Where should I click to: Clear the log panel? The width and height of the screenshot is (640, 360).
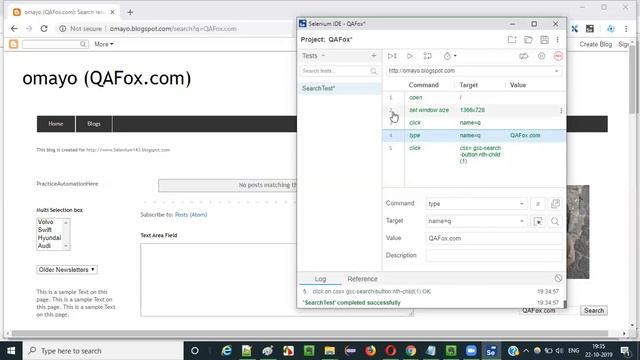click(x=558, y=278)
